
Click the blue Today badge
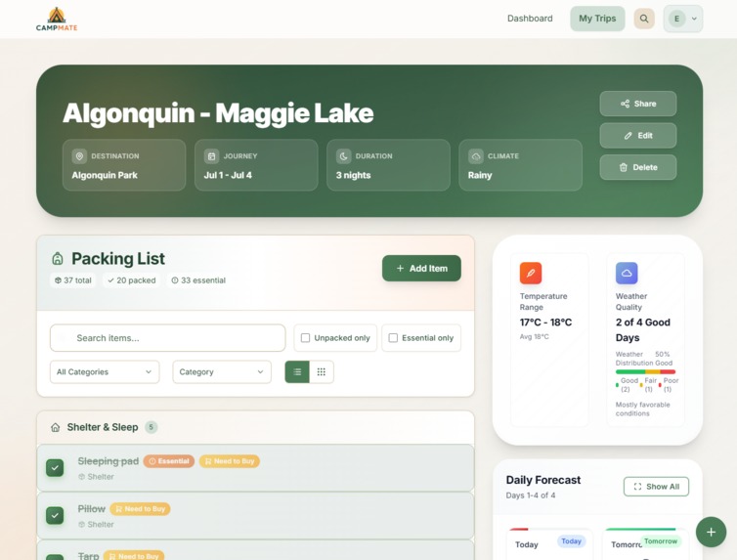click(x=572, y=541)
